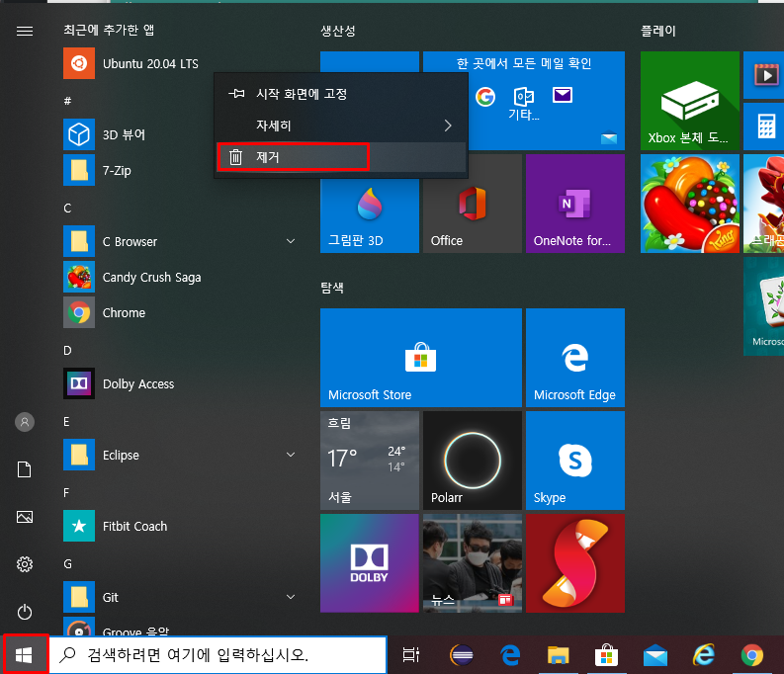This screenshot has width=784, height=674.
Task: Expand the C Browser folder
Action: click(x=291, y=241)
